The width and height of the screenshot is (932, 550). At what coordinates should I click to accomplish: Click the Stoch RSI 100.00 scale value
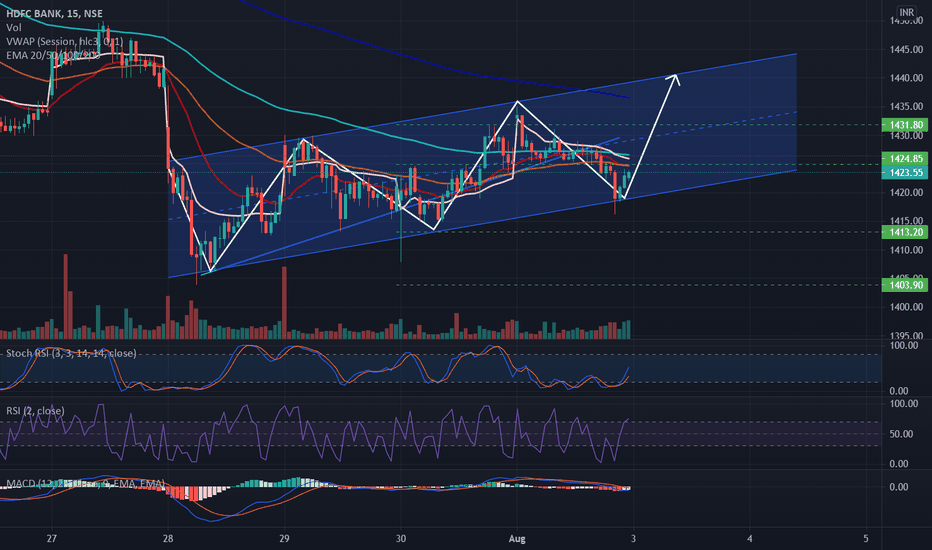(903, 345)
